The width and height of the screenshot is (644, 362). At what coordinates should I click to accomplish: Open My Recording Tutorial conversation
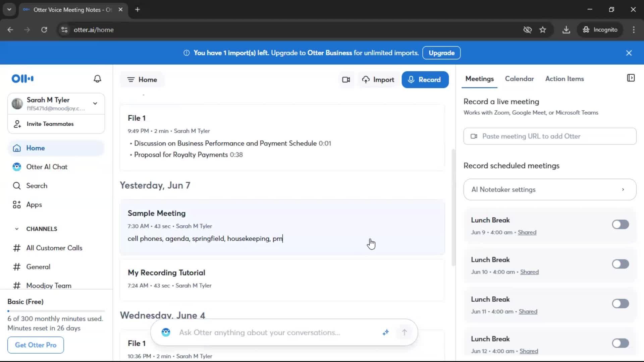[282, 280]
